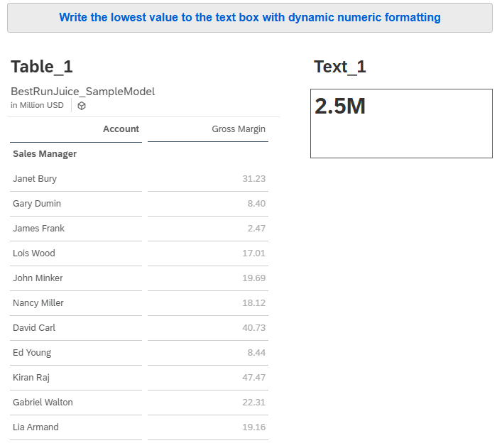Select the Janet Bury row label
The image size is (497, 448).
[x=35, y=179]
